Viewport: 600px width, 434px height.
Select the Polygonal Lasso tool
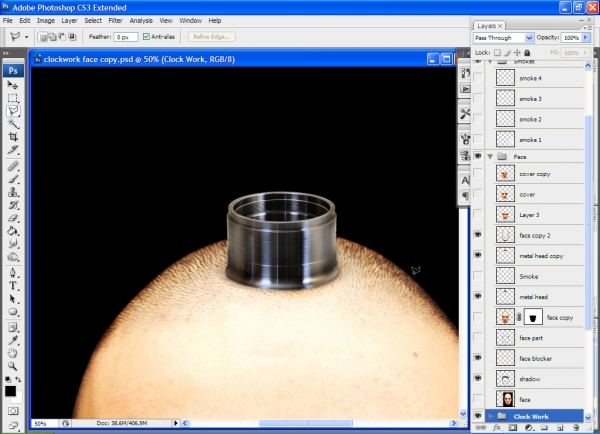click(13, 111)
